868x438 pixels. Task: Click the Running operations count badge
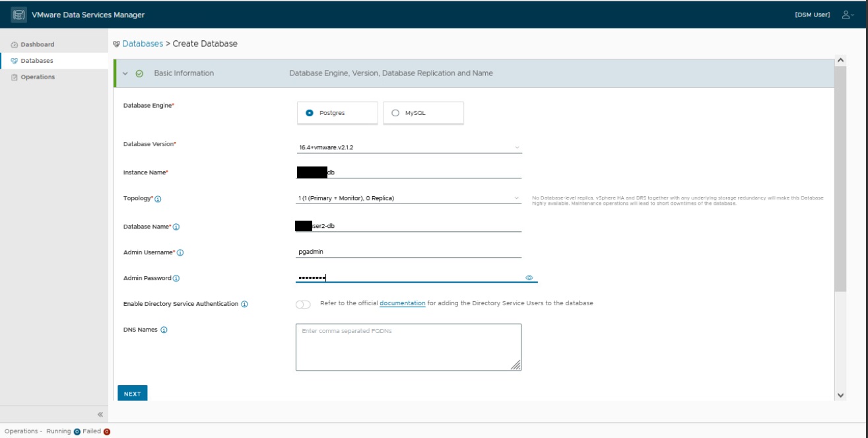pos(77,432)
